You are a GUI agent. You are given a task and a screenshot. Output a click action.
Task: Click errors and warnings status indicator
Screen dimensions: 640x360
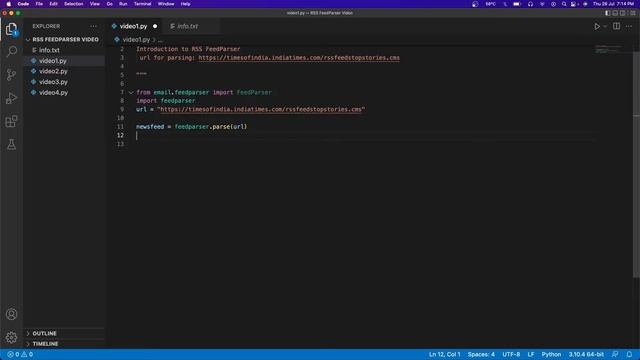pos(20,354)
